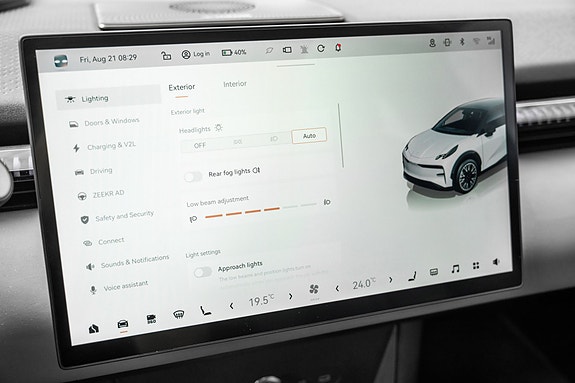Viewport: 575px width, 383px height.
Task: Tap the Light settings section heading
Action: click(x=203, y=253)
